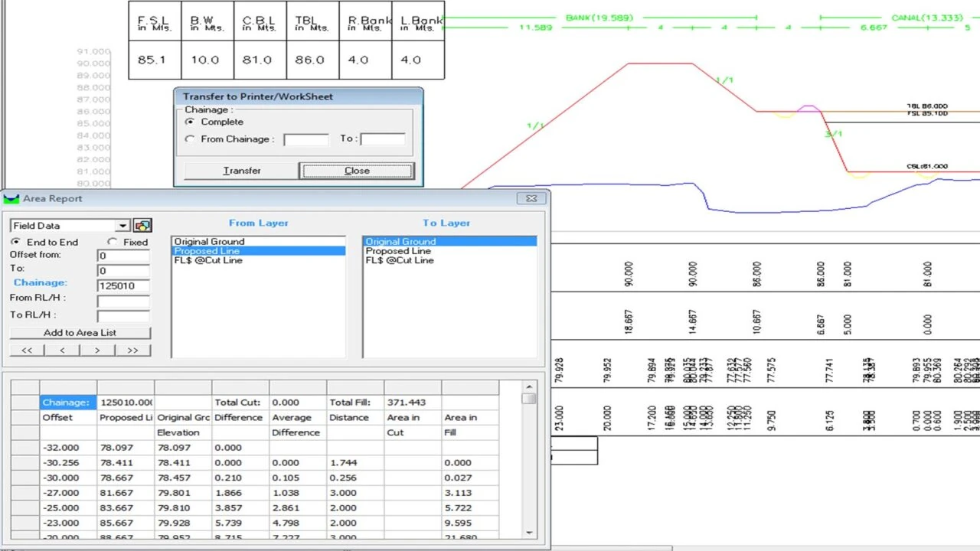
Task: Click the B.W. value 10.0 cell
Action: [207, 60]
